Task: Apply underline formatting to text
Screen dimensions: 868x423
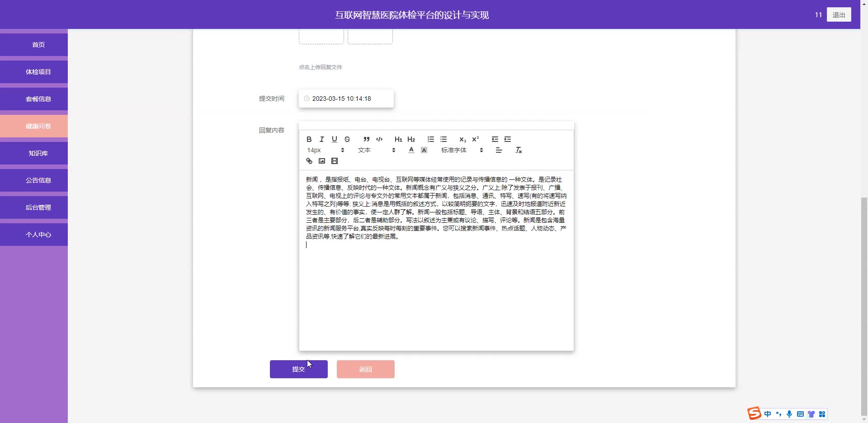Action: tap(335, 139)
